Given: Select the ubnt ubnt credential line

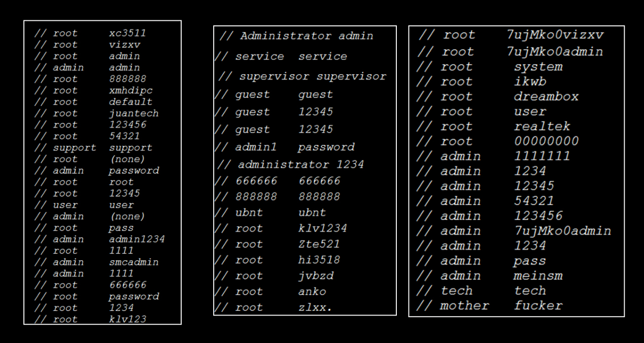Looking at the screenshot, I should pos(271,212).
